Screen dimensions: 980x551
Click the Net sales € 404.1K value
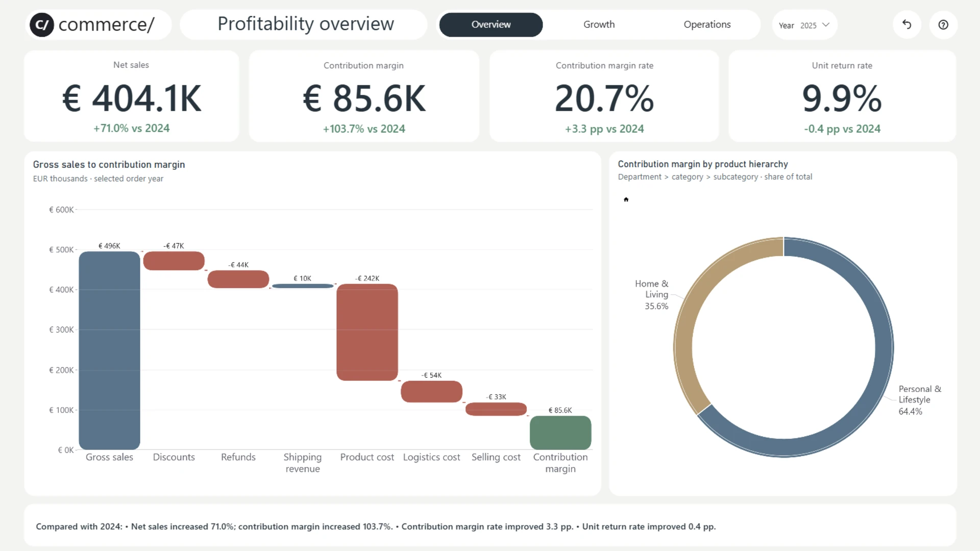[132, 98]
